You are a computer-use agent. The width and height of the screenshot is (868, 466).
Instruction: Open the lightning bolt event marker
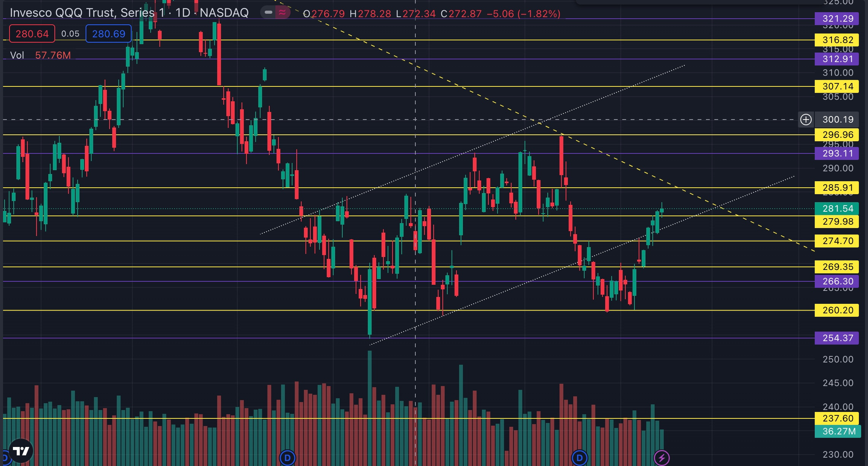tap(661, 458)
